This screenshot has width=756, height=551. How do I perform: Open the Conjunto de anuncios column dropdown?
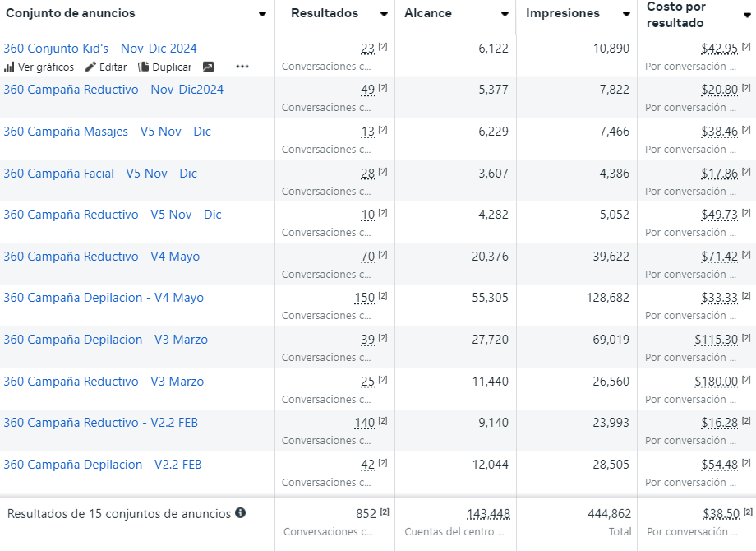tap(262, 14)
